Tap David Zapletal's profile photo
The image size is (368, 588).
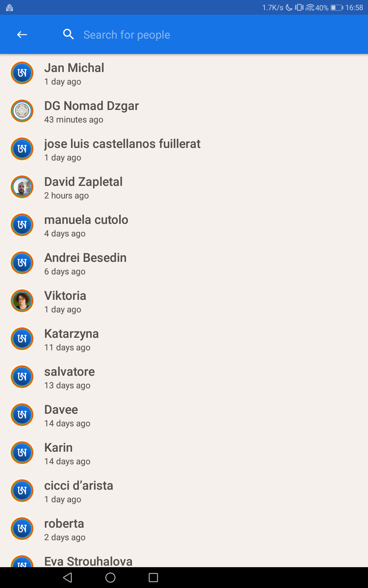pos(22,187)
